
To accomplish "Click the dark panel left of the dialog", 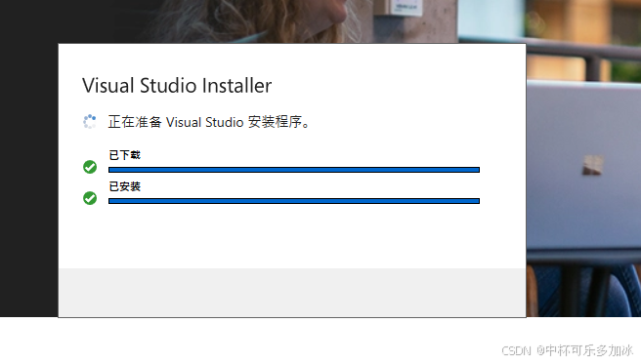I will [28, 180].
